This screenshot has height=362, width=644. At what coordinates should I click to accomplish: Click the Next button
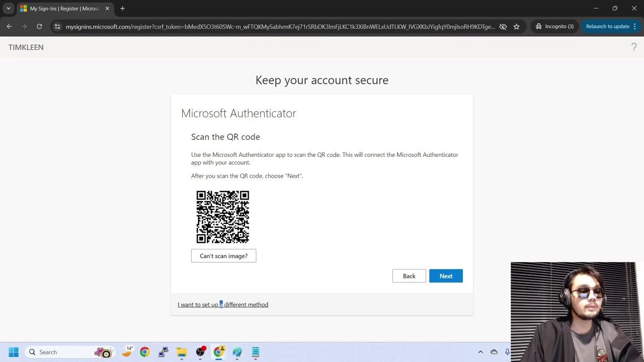point(446,276)
